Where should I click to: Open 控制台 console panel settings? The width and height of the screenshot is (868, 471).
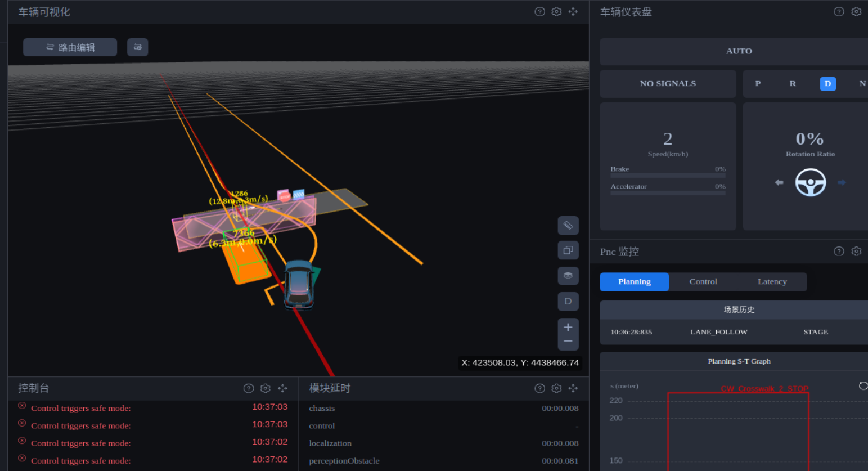point(266,388)
